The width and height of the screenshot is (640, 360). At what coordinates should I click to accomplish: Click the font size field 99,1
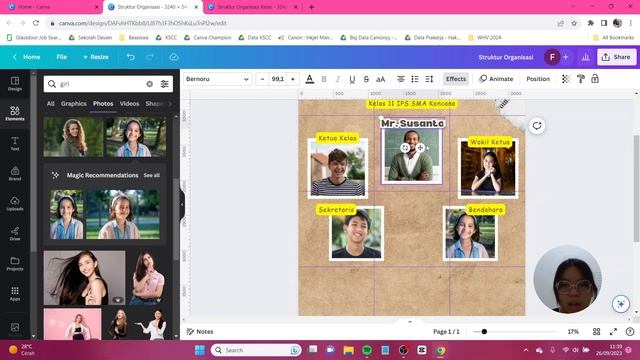click(x=278, y=79)
